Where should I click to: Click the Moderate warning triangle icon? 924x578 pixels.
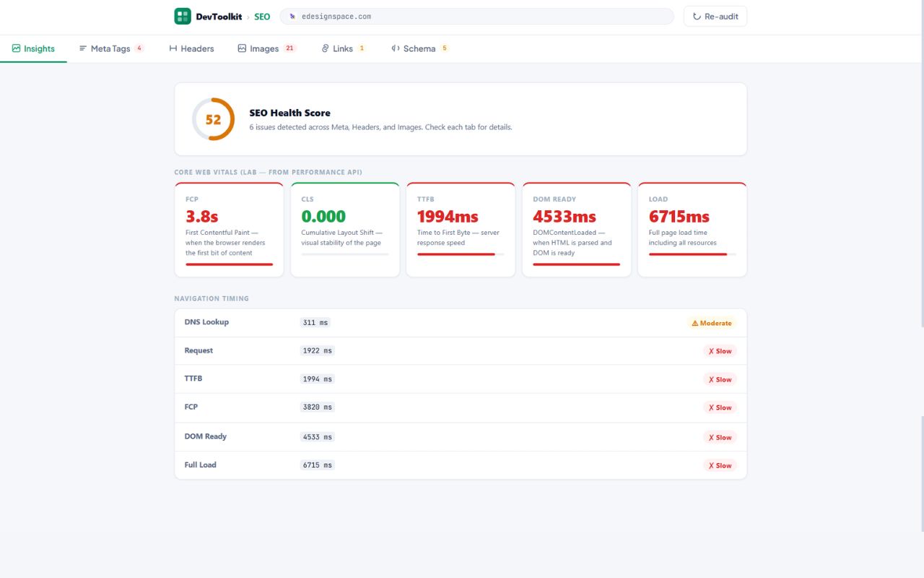[695, 323]
